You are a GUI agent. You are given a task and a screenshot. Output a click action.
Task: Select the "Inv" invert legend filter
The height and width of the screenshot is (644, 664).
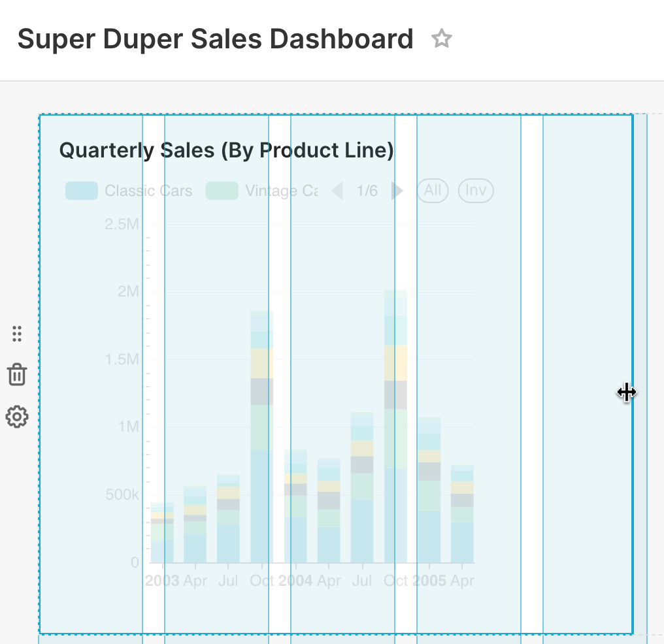pyautogui.click(x=475, y=191)
